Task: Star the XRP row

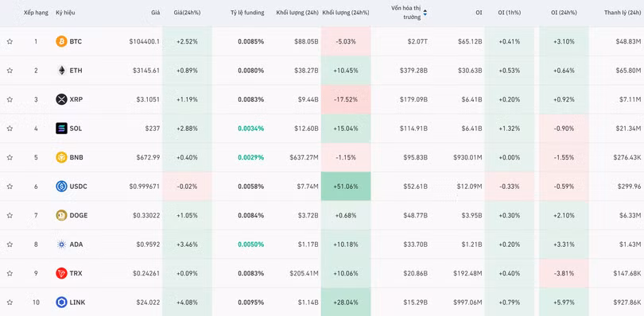Action: tap(10, 99)
